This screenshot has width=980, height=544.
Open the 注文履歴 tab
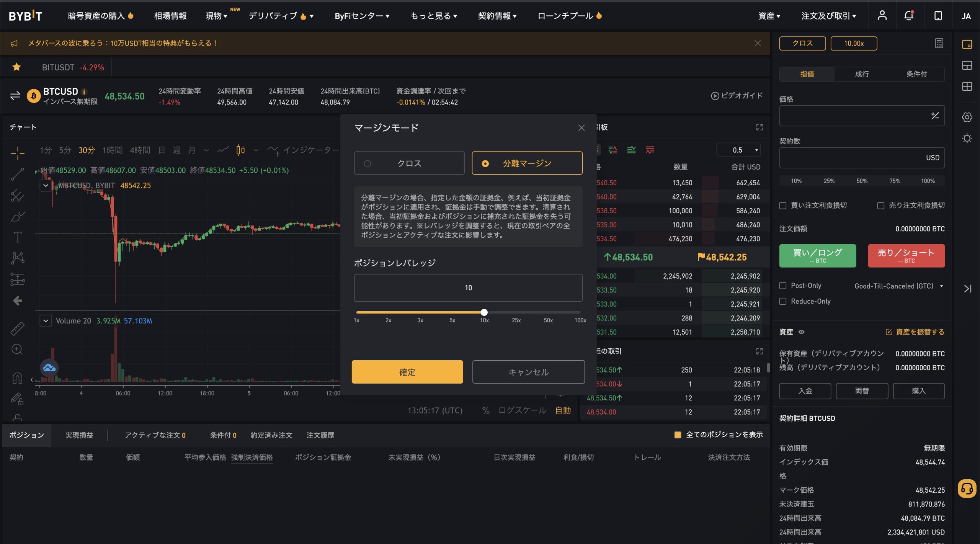[320, 435]
